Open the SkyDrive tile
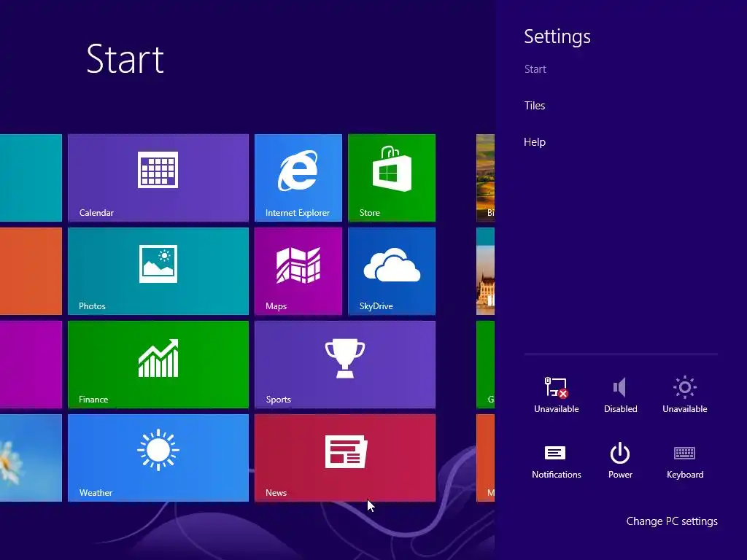 point(392,271)
